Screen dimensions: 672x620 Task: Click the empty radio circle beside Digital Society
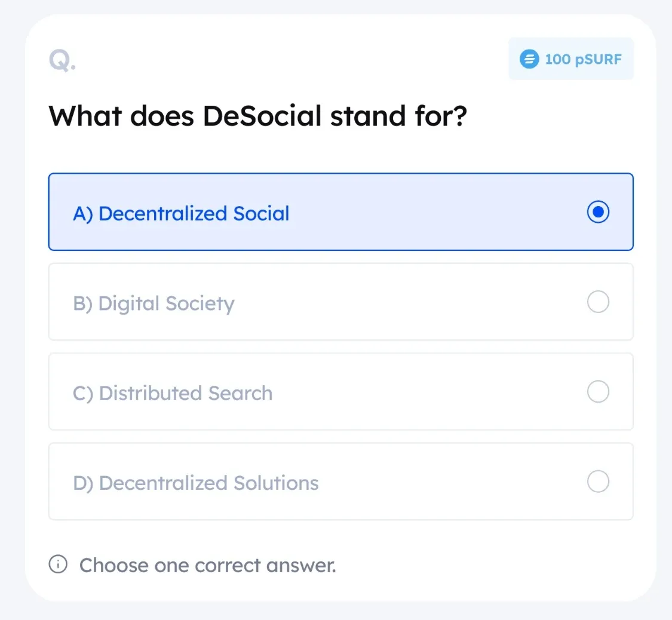(x=598, y=302)
